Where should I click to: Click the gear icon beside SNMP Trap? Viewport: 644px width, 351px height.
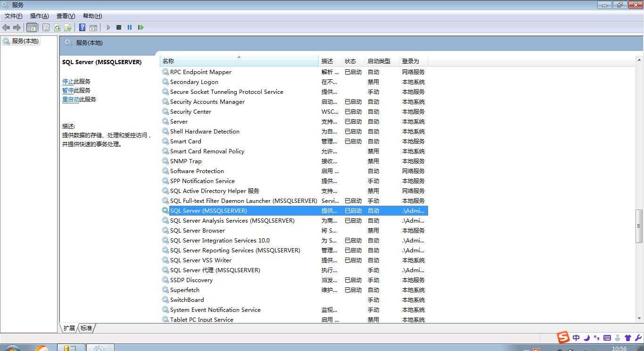(165, 161)
